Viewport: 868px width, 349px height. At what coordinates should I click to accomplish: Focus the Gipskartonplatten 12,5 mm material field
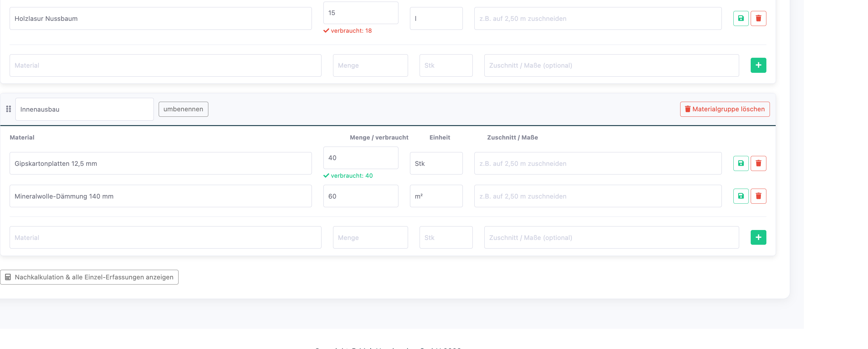(161, 164)
